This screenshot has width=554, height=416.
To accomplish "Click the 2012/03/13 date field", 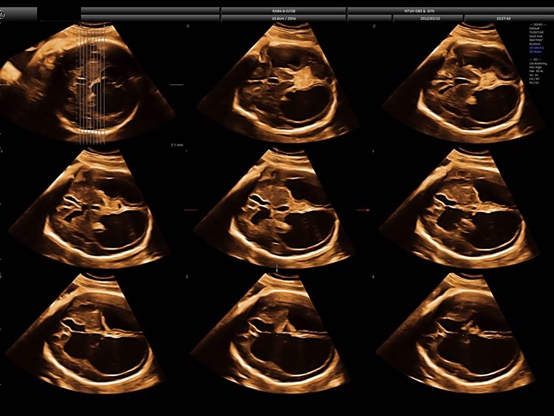I will click(428, 18).
